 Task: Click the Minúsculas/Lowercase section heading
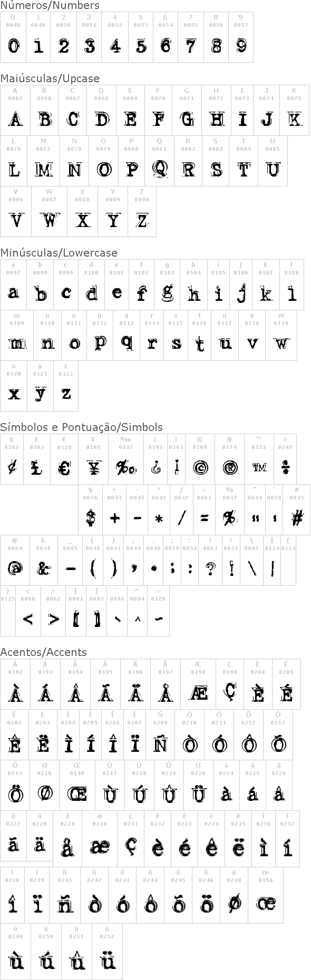coord(59,253)
